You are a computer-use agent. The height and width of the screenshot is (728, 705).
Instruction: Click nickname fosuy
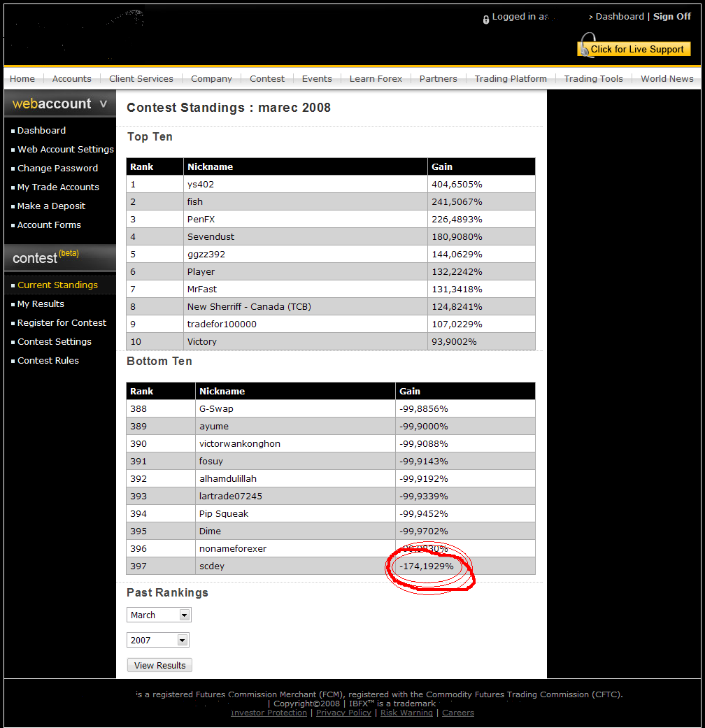coord(211,462)
